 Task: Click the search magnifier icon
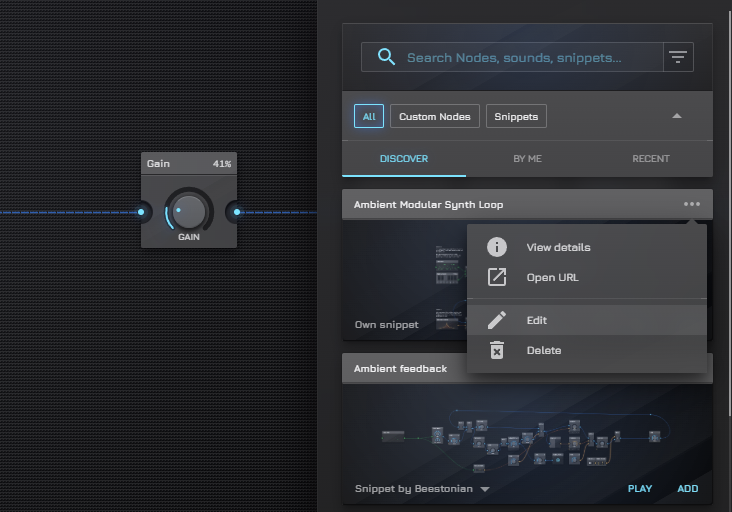386,57
